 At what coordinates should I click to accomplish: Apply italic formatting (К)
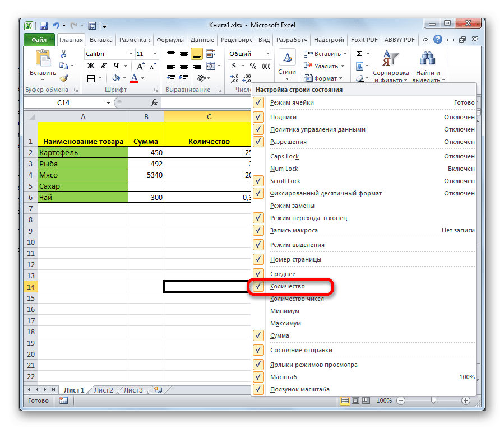pos(104,66)
